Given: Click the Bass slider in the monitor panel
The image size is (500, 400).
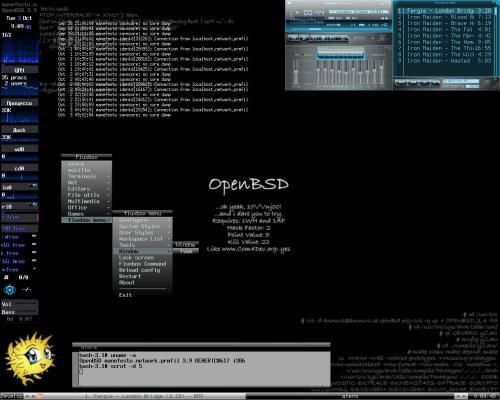Looking at the screenshot, I should 19,312.
